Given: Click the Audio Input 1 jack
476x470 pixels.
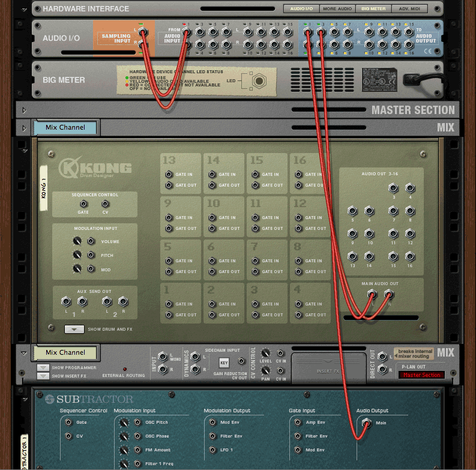Looking at the screenshot, I should coord(187,32).
